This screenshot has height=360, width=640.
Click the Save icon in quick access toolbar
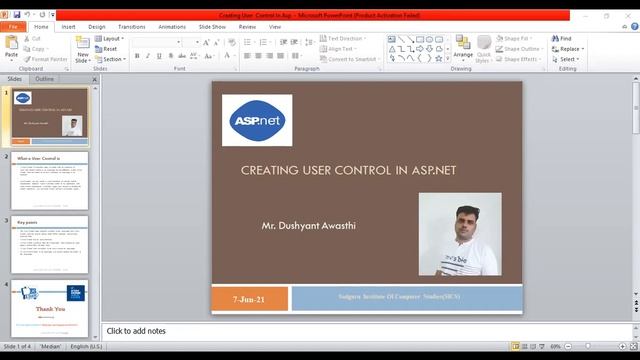(17, 15)
